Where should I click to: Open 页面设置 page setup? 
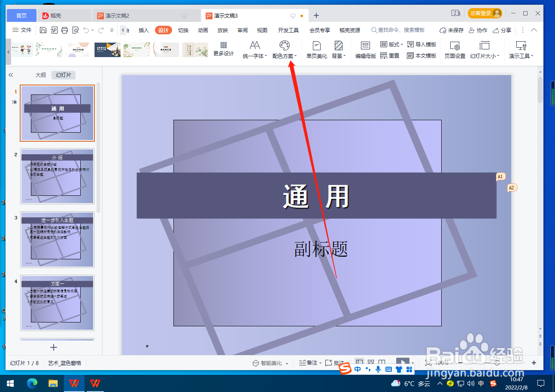pos(455,50)
